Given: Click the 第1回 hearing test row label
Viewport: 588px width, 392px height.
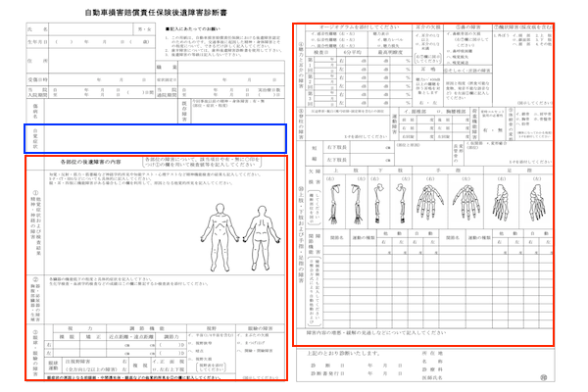Looking at the screenshot, I should pyautogui.click(x=310, y=65).
